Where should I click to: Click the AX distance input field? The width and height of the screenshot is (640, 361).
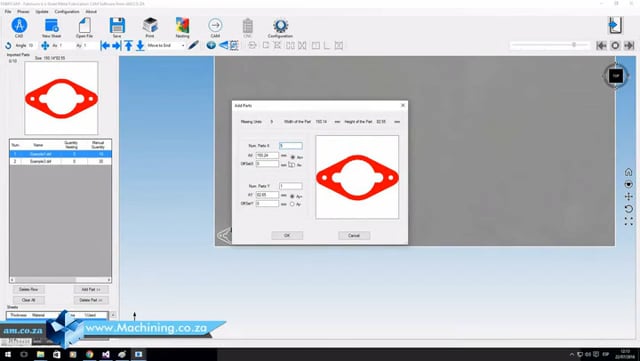[267, 155]
